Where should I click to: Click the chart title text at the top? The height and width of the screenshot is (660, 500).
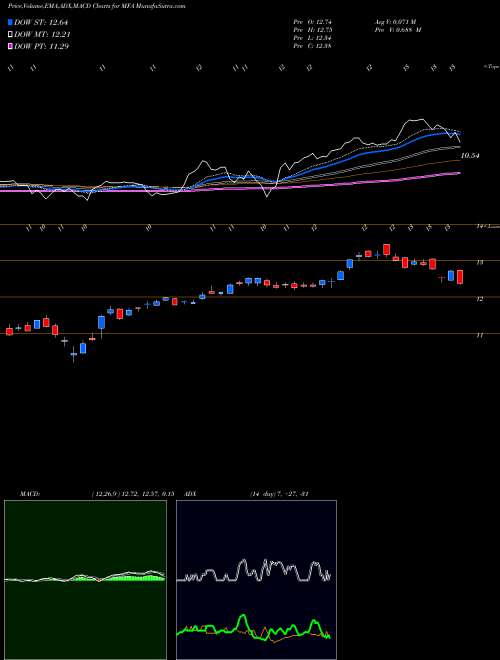tap(97, 6)
